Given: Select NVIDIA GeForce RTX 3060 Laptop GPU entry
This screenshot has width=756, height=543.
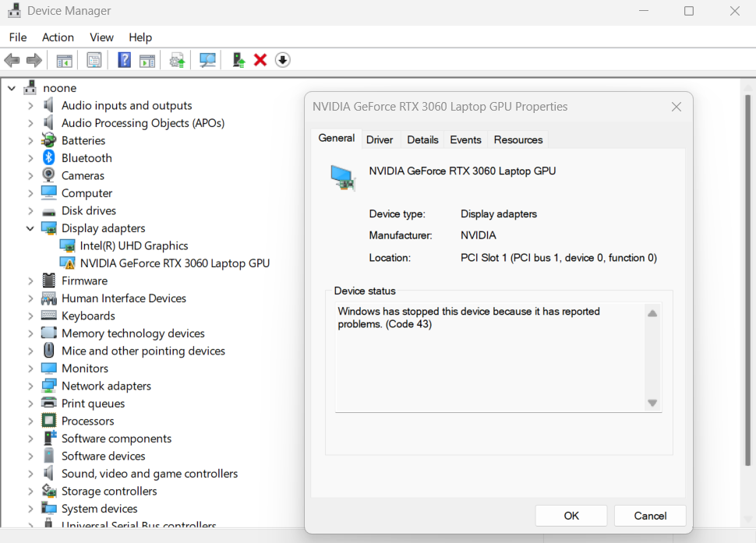Looking at the screenshot, I should [x=175, y=263].
